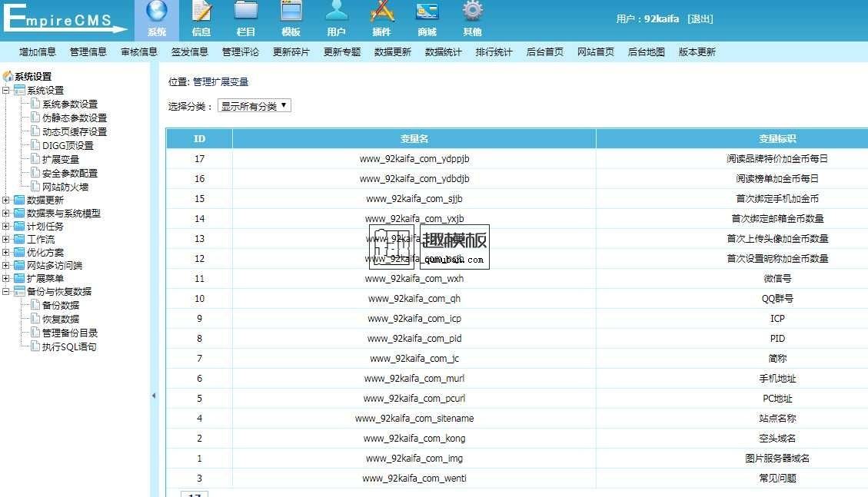Open the 栏目 folder icon
Viewport: 868px width, 497px height.
point(246,19)
